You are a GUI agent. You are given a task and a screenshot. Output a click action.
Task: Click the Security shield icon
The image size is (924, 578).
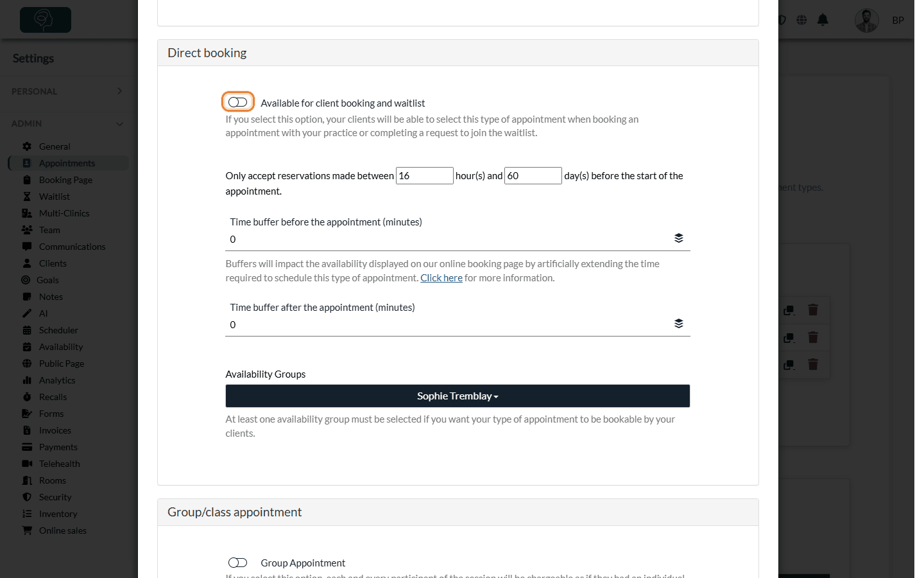click(x=27, y=497)
